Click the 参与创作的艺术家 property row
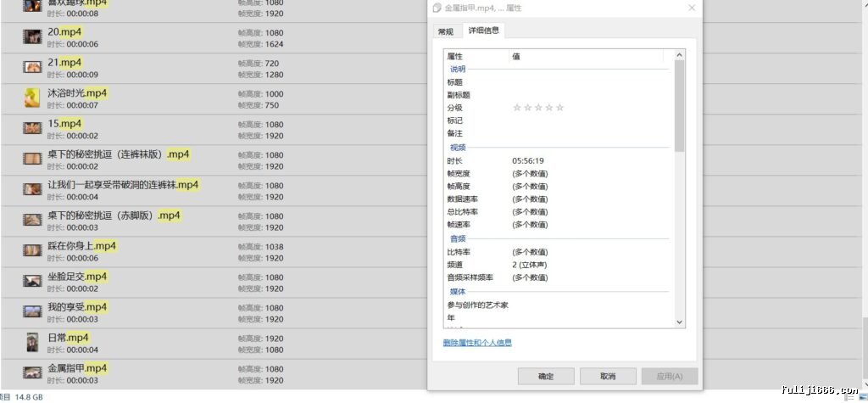868x403 pixels. [x=557, y=305]
